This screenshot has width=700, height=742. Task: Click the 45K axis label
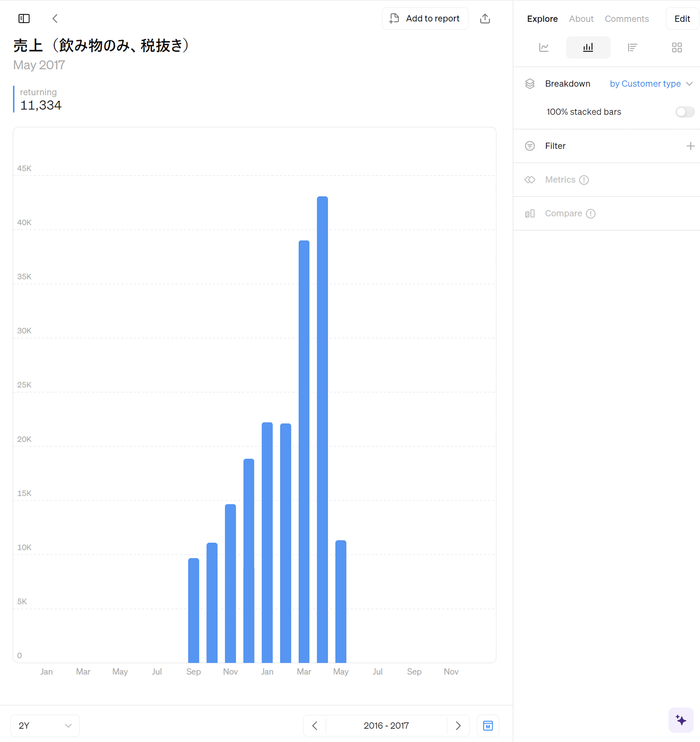24,168
